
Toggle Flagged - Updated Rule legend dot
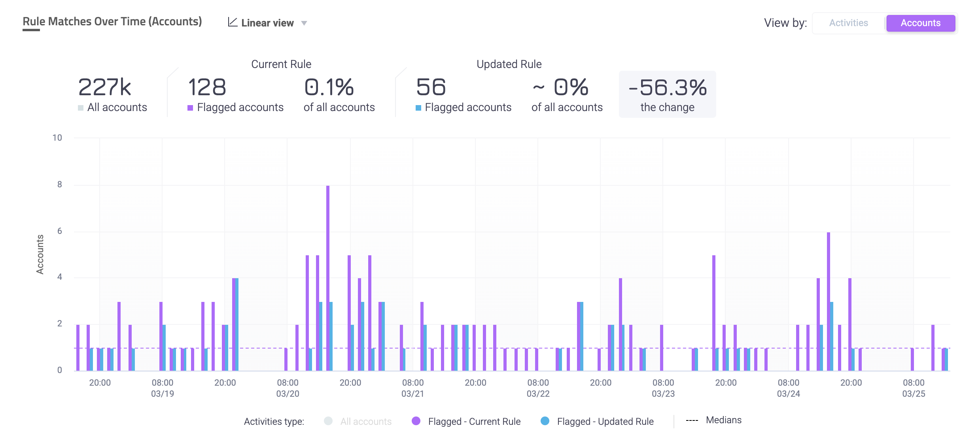click(545, 421)
